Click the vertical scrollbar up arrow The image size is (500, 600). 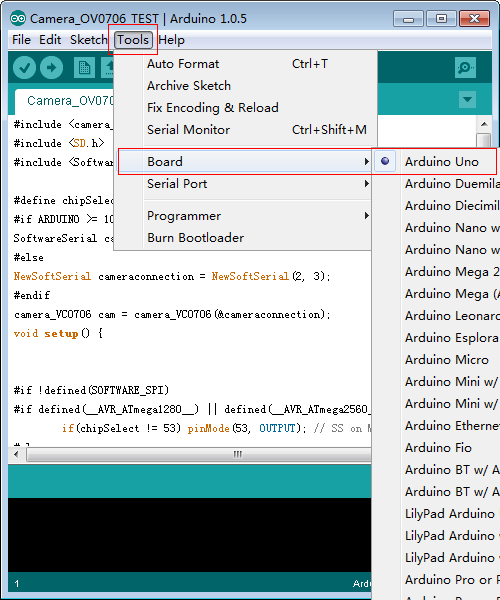pos(484,124)
